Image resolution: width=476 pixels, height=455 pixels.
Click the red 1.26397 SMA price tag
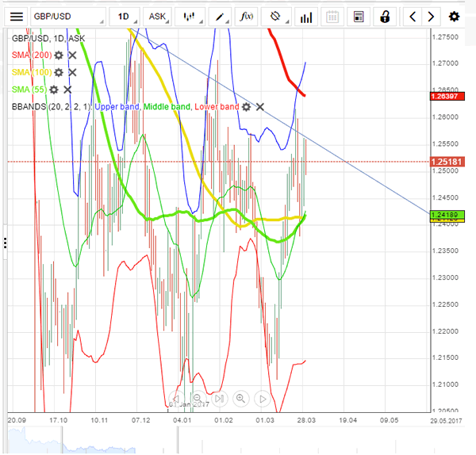tap(447, 97)
